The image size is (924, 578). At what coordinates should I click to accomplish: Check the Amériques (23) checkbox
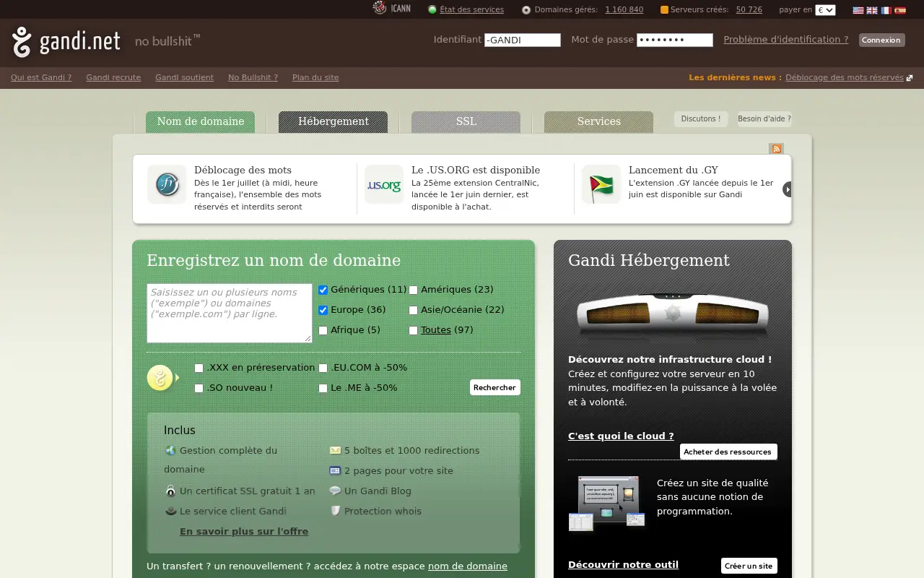click(x=413, y=290)
